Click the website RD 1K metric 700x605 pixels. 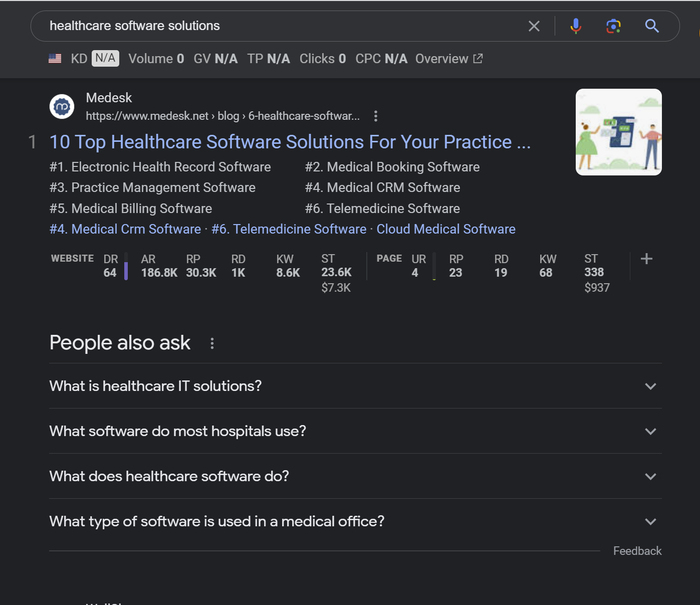click(239, 266)
